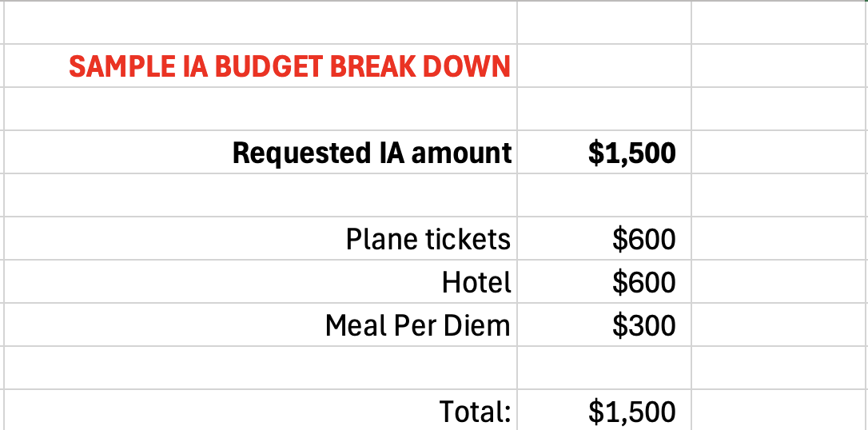Click the Hotel label cell

click(x=476, y=282)
